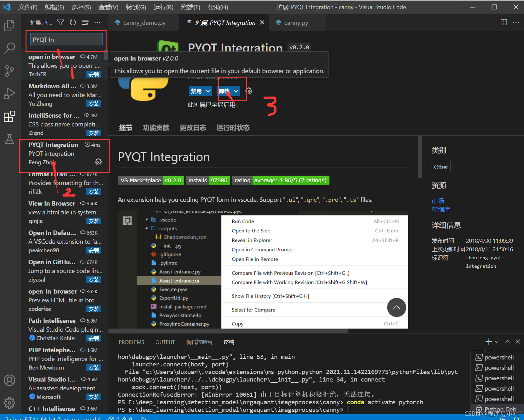Open editor more actions menu

coord(516,22)
